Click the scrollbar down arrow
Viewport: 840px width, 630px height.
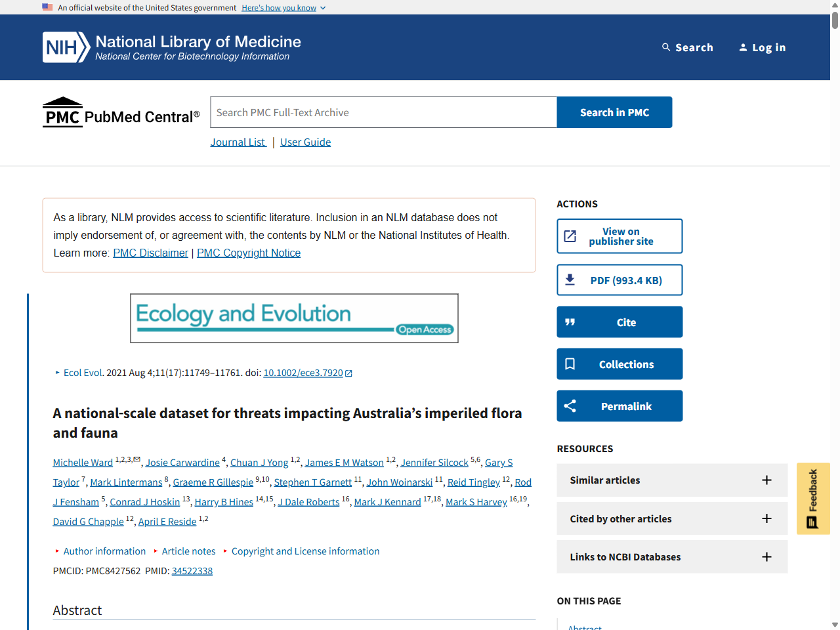(x=835, y=625)
